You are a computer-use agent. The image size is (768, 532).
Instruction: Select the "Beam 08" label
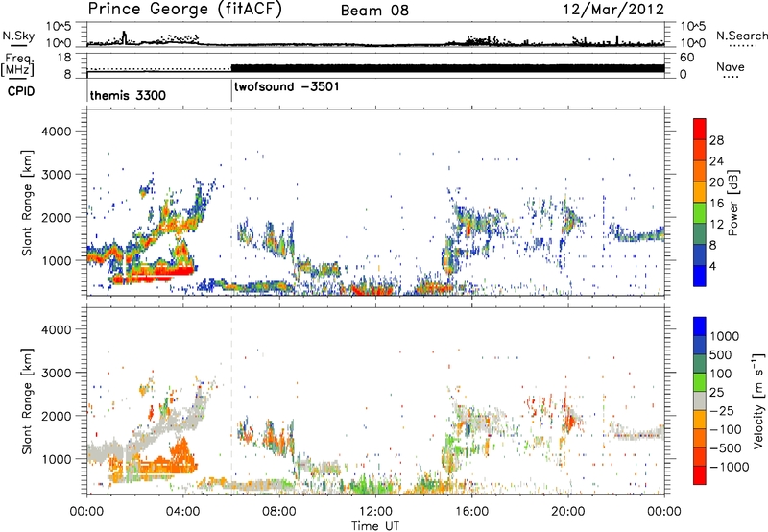(x=374, y=11)
